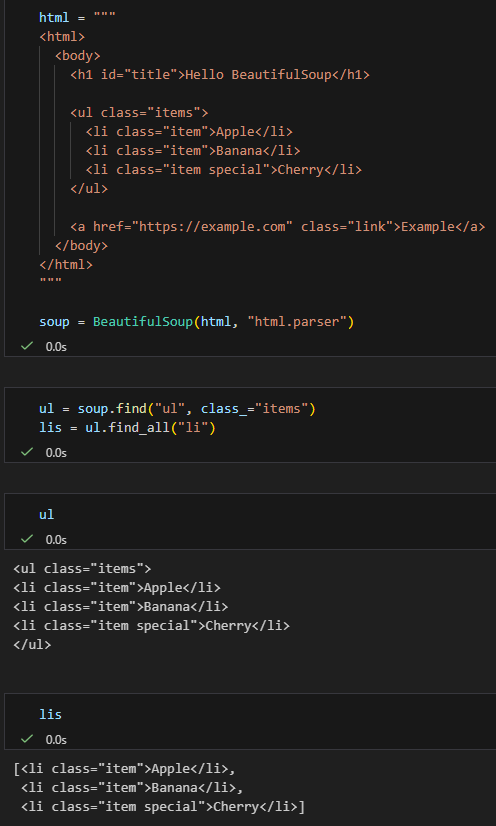The width and height of the screenshot is (496, 826).
Task: Click the 'soup = BeautifulSoup(html, "html.parser")' line
Action: 196,321
